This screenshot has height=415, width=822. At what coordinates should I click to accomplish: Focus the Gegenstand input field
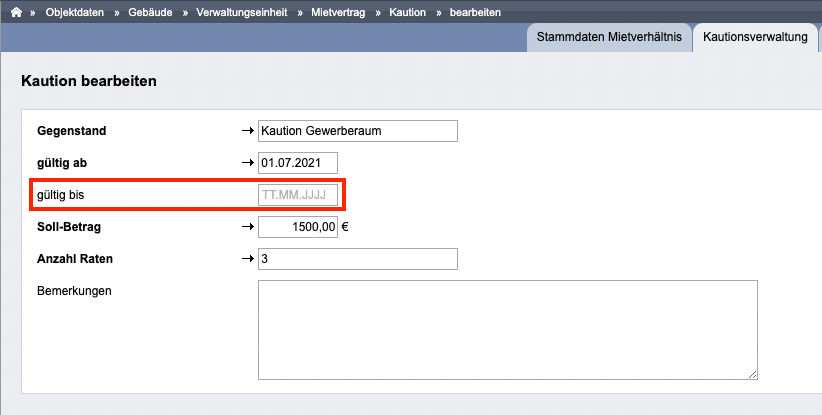point(358,131)
